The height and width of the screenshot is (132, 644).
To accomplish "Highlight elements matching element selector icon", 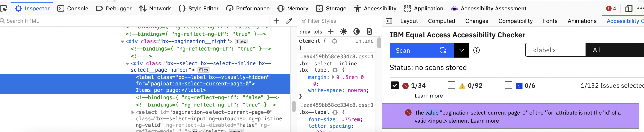I will (x=334, y=41).
